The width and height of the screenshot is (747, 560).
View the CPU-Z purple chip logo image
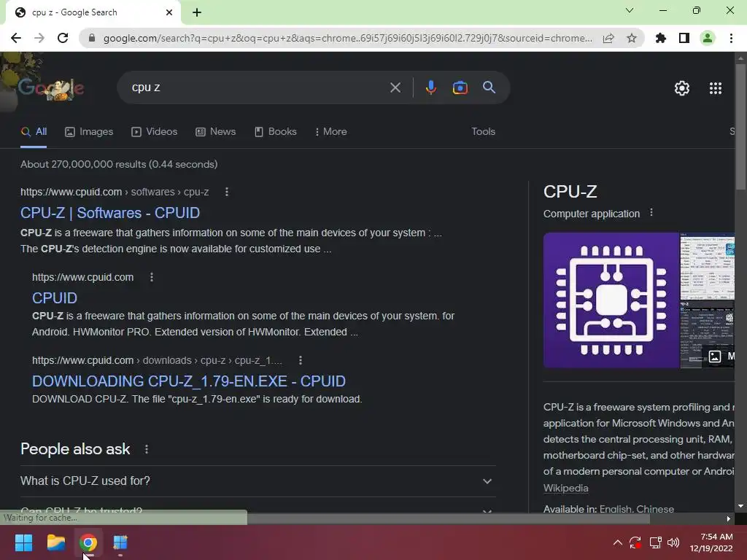point(611,300)
